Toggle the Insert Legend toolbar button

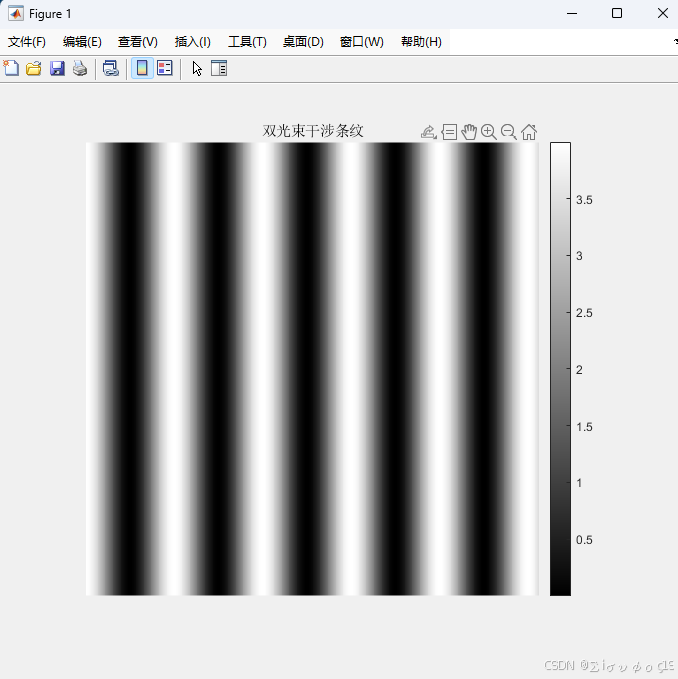pos(165,68)
